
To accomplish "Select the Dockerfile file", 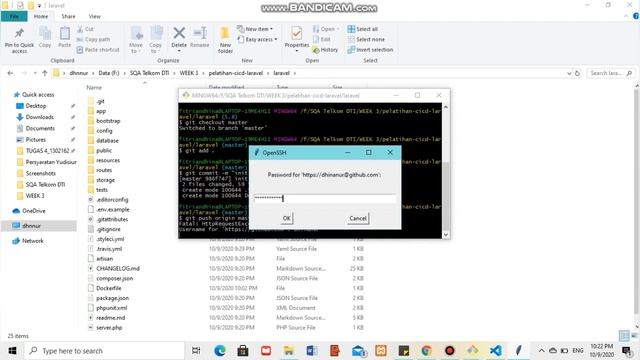I will (108, 288).
